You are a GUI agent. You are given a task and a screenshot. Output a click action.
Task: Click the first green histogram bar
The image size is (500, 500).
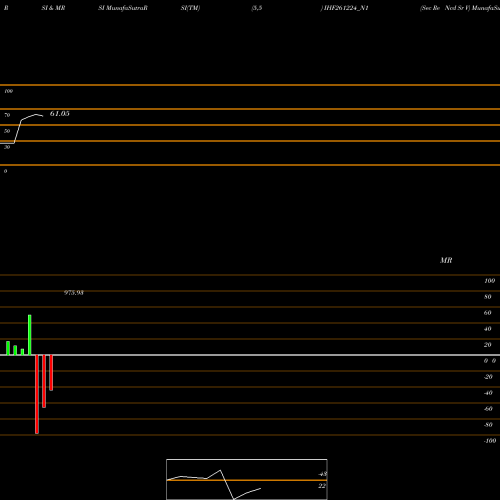click(x=8, y=348)
